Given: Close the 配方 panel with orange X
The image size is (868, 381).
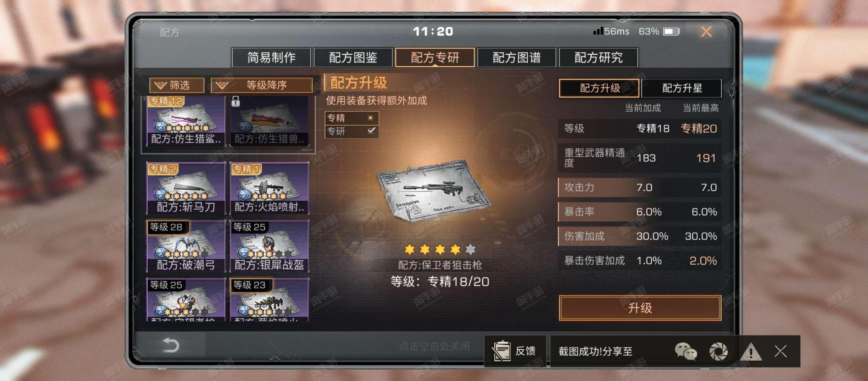Looking at the screenshot, I should click(706, 32).
